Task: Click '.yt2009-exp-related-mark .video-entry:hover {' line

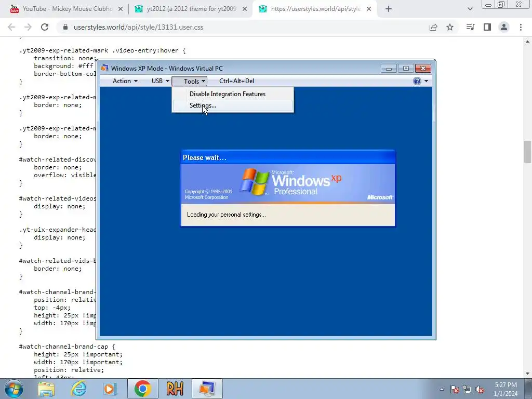Action: tap(102, 50)
